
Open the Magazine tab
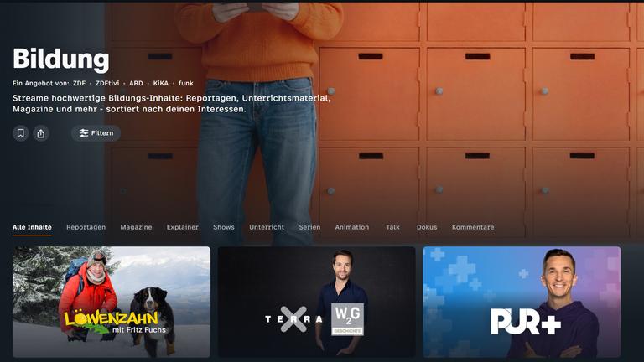pyautogui.click(x=136, y=227)
